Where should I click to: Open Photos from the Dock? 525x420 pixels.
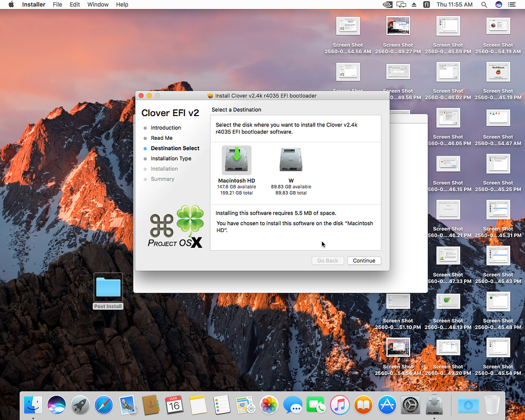pos(269,405)
